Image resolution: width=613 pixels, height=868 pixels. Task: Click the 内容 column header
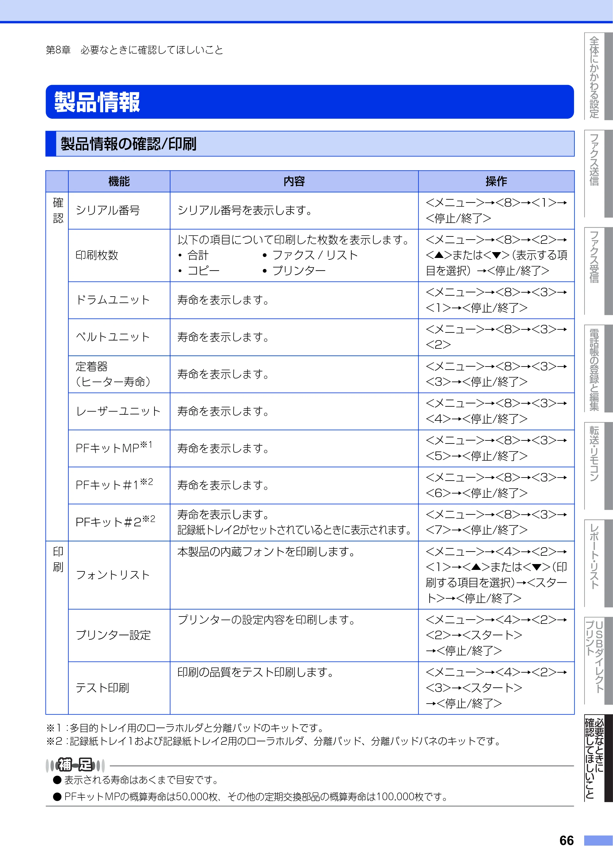click(x=294, y=182)
